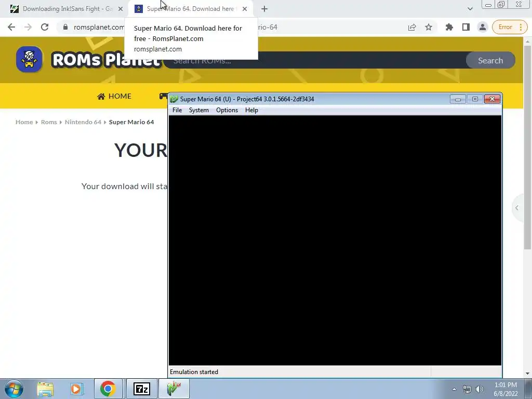Viewport: 532px width, 399px height.
Task: Reload the romsplanet page
Action: (45, 27)
